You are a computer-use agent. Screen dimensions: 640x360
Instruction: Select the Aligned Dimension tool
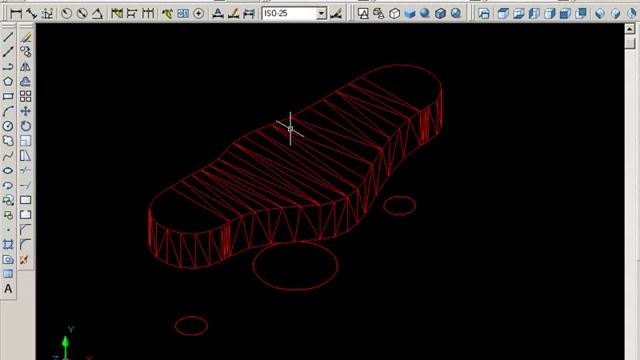point(31,13)
